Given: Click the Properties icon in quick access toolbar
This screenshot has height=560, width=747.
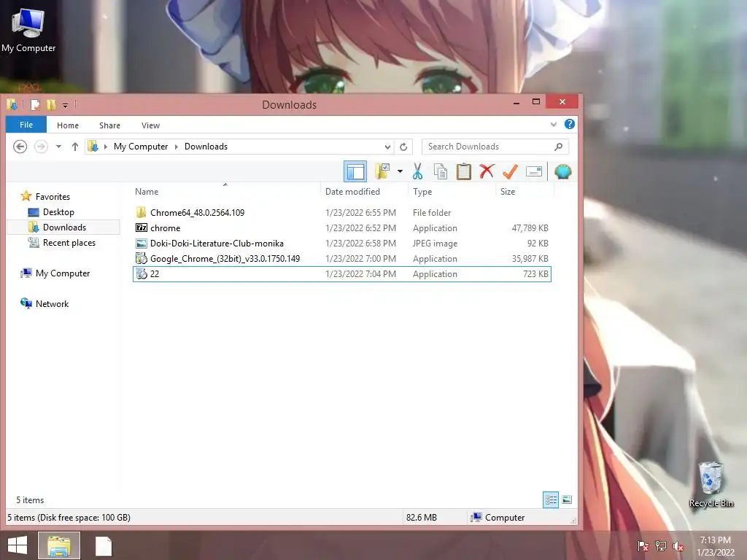Looking at the screenshot, I should (35, 105).
